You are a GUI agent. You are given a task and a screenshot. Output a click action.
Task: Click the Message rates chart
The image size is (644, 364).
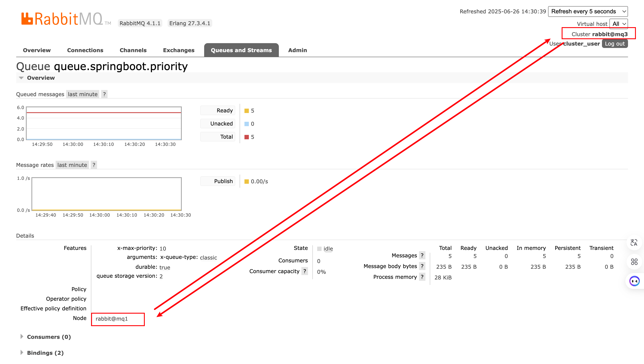pyautogui.click(x=106, y=194)
